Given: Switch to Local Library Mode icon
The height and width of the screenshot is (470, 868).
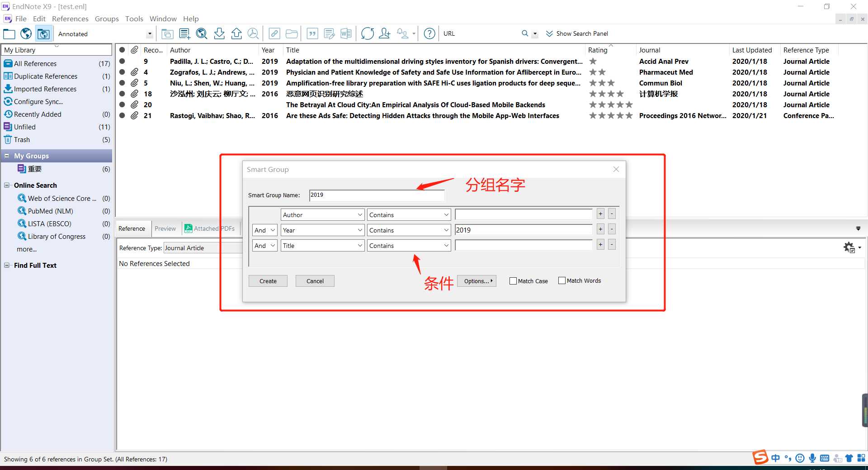Looking at the screenshot, I should click(9, 34).
